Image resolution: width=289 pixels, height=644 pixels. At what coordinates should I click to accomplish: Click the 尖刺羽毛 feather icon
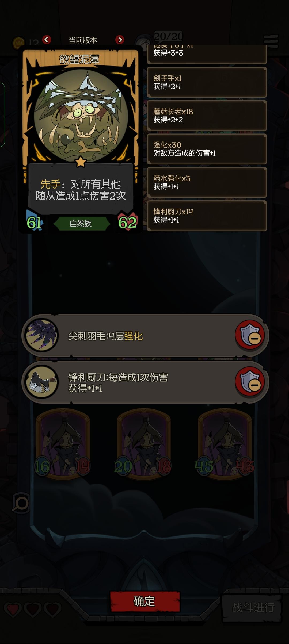41,335
